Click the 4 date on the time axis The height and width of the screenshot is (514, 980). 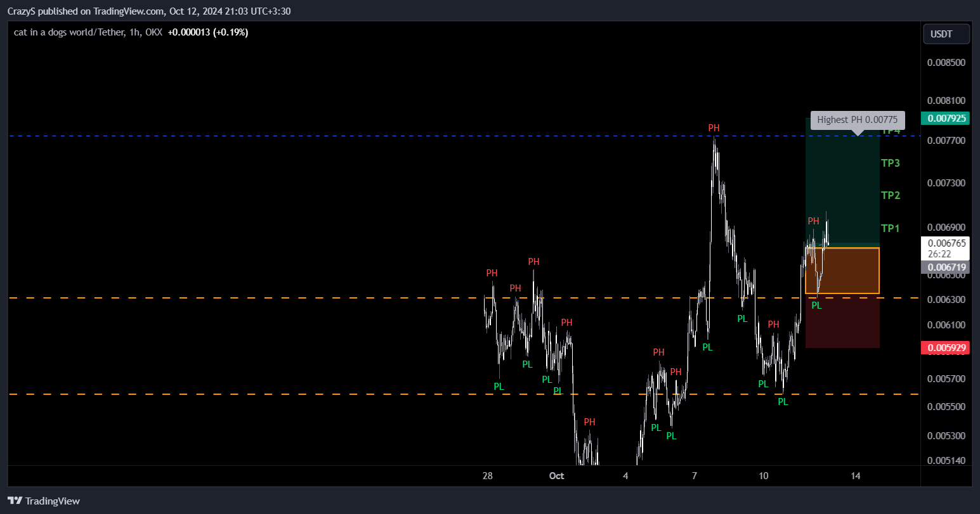click(x=625, y=476)
